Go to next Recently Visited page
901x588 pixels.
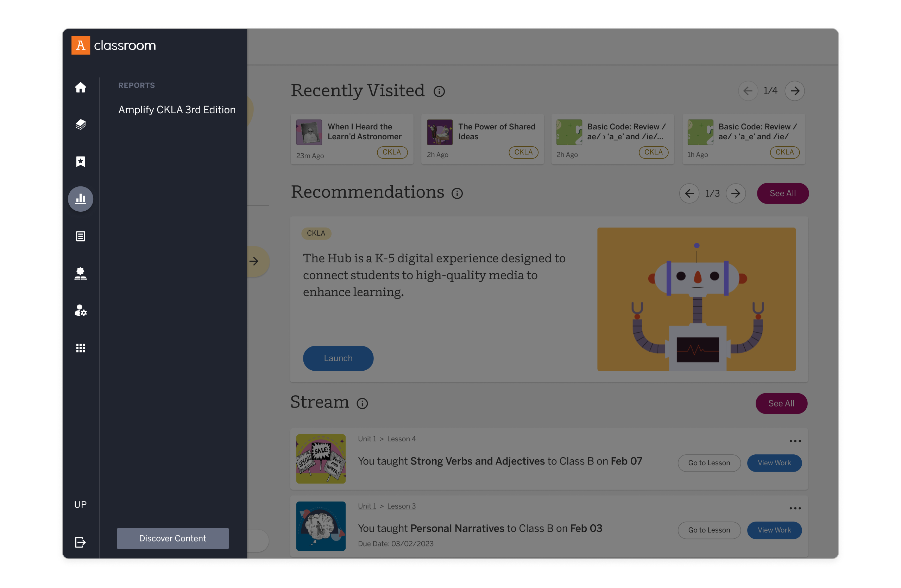tap(795, 91)
